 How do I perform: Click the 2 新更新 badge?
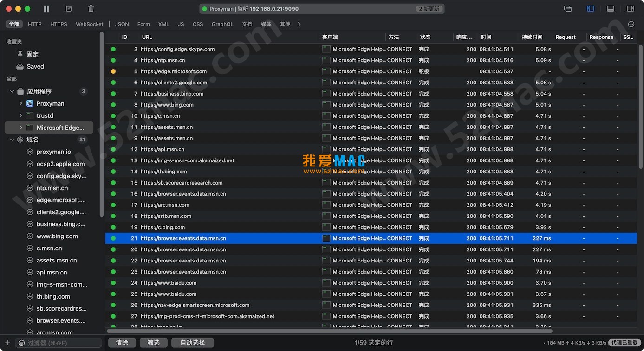(x=429, y=9)
